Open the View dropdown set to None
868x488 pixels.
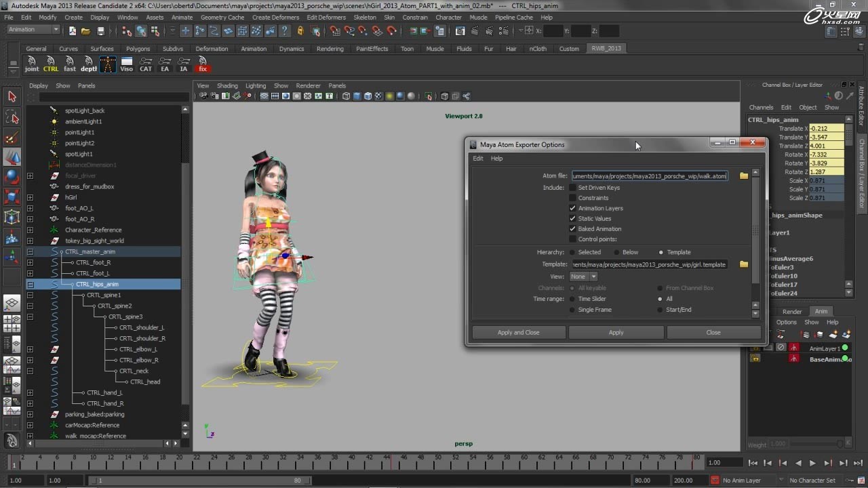[x=583, y=277]
